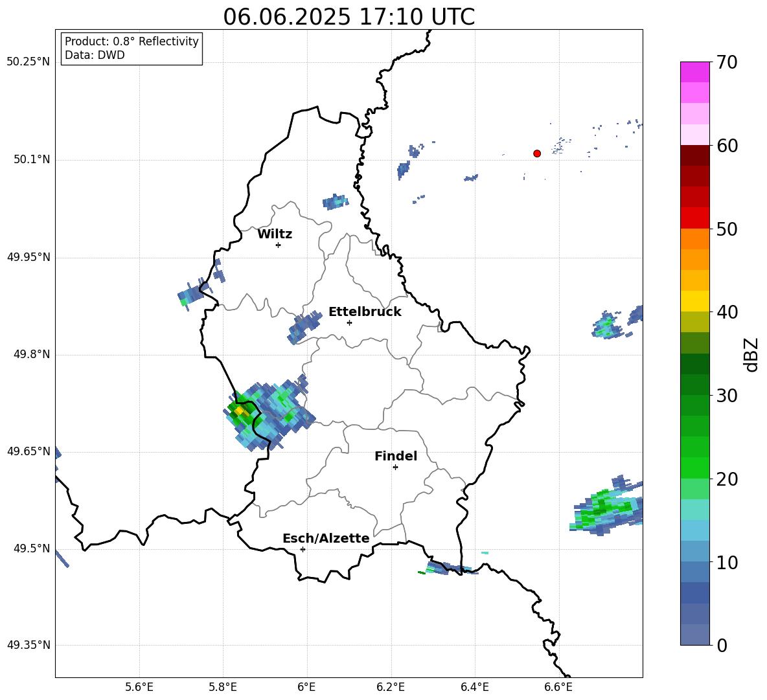Click the 49.95°N latitude label
Screen dimensions: 767x700
[x=29, y=257]
